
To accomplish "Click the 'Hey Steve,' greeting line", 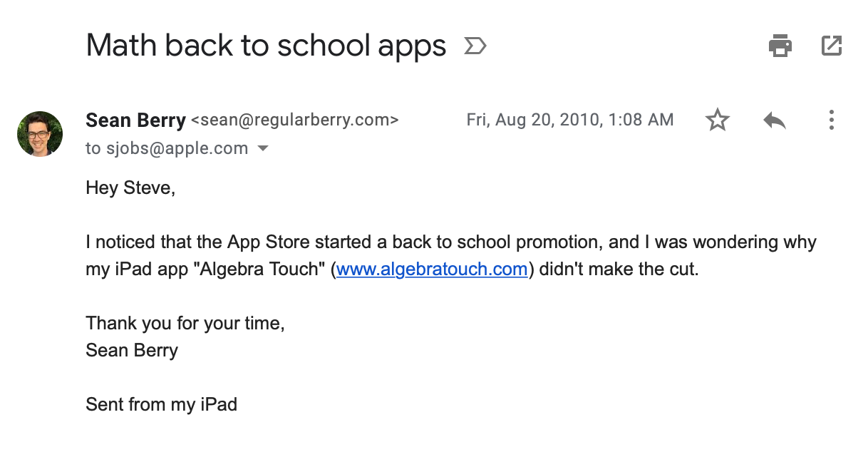I will tap(130, 188).
